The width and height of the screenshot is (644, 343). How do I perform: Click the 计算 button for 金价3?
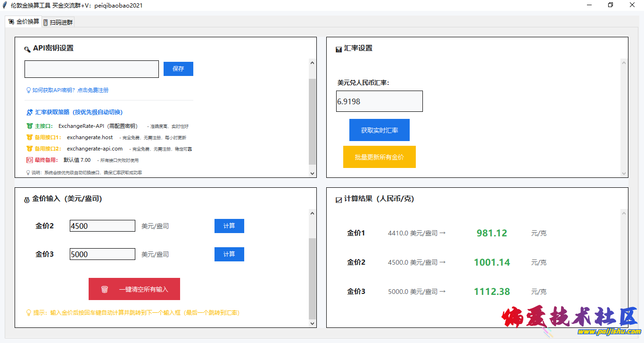tap(229, 254)
